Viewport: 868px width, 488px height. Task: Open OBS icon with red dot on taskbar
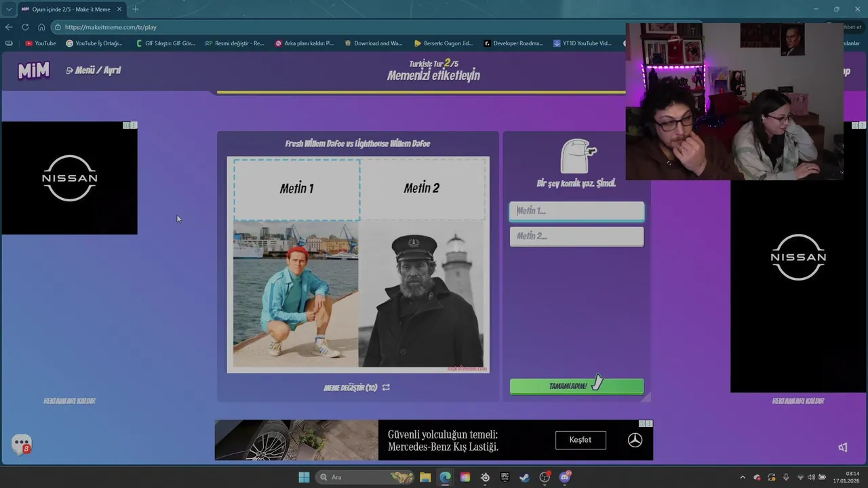pos(545,477)
